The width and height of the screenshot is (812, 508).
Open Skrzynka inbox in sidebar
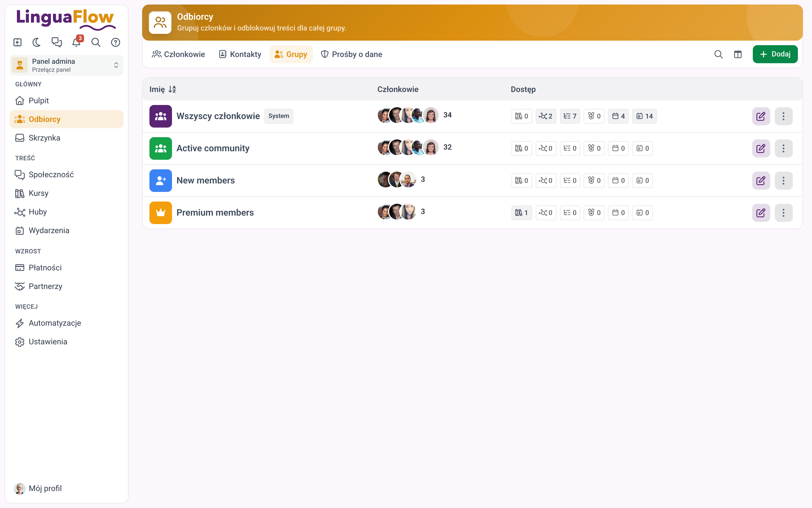coord(67,138)
